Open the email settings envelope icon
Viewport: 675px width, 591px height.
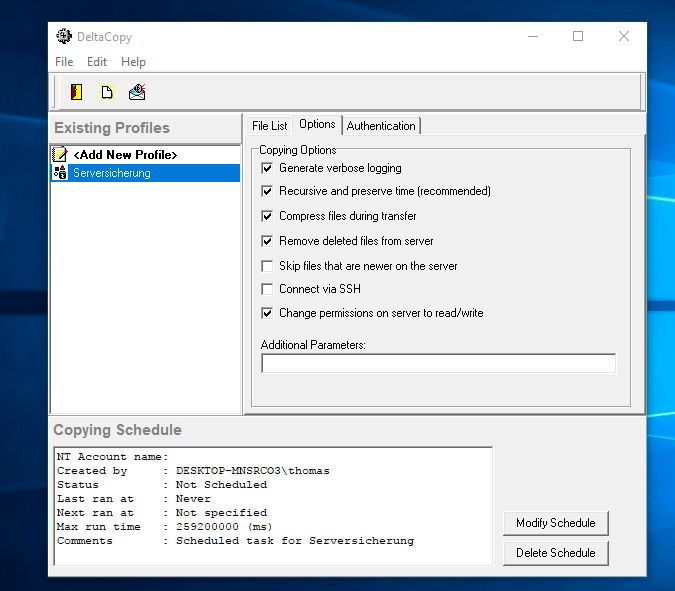pos(137,92)
